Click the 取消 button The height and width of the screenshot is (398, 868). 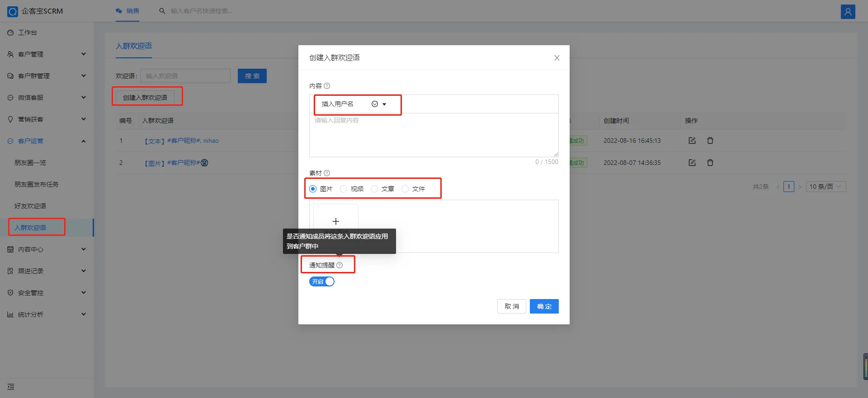click(512, 306)
